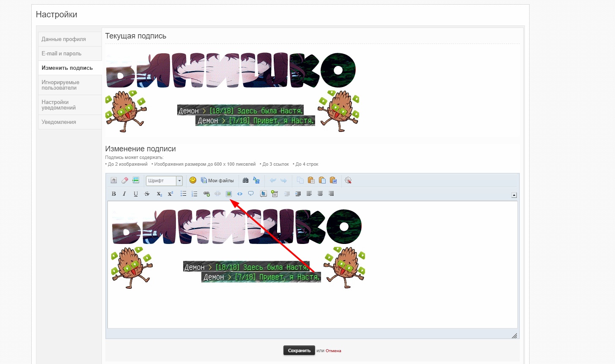
Task: Open Настройки уведомлений tab
Action: pos(70,105)
